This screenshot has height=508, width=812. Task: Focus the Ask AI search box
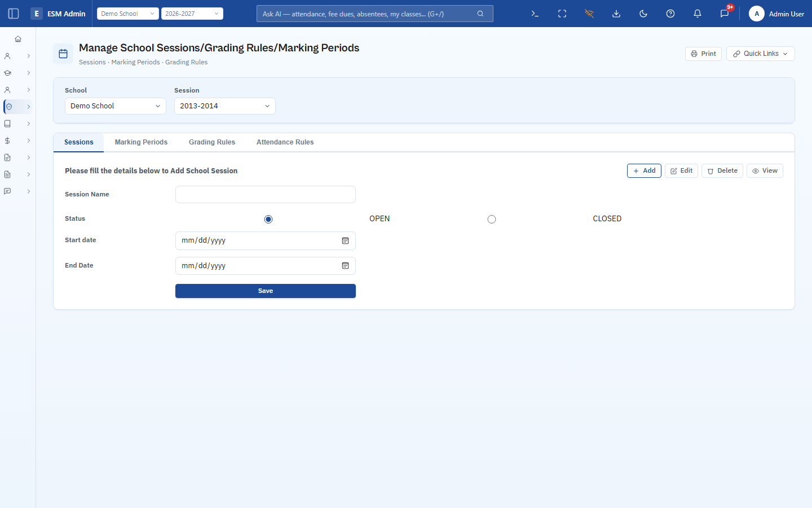point(375,14)
